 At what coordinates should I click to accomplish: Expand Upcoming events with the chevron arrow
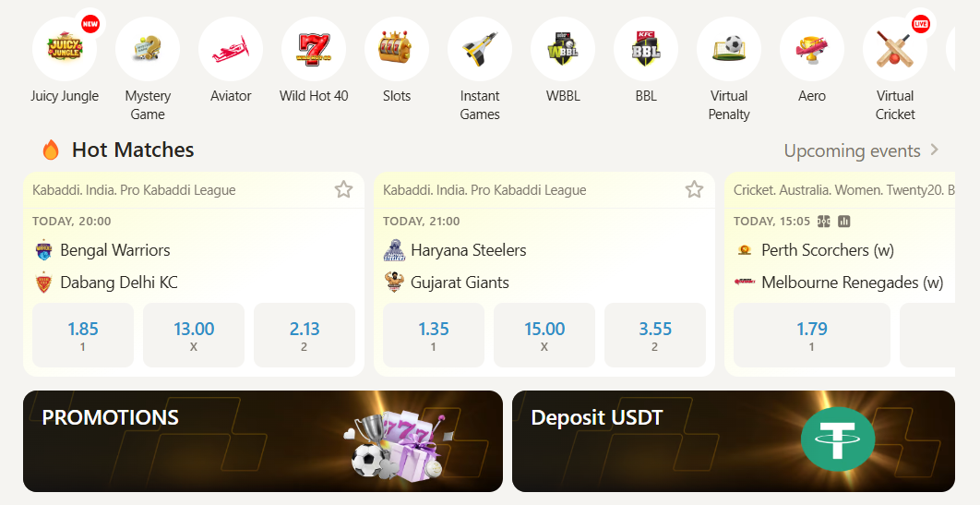coord(935,150)
